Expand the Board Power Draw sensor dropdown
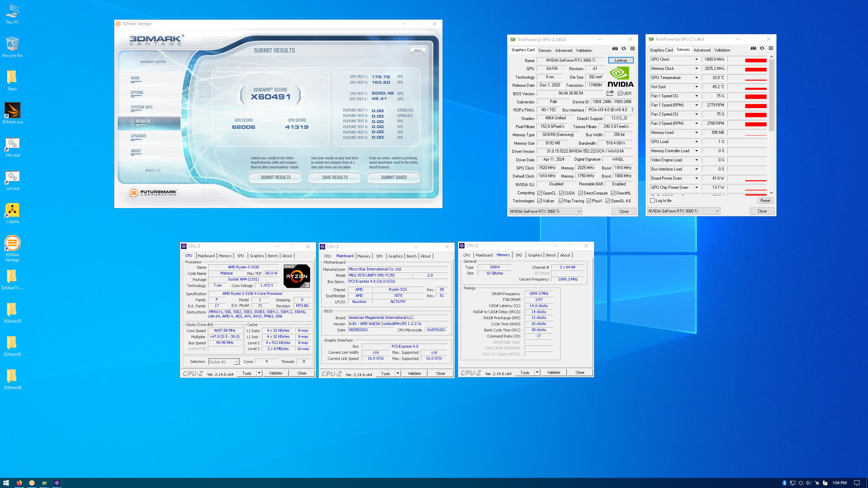Image resolution: width=868 pixels, height=488 pixels. coord(696,178)
